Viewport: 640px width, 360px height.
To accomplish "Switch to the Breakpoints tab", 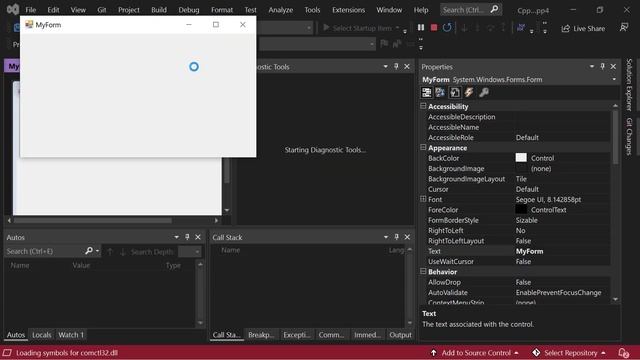I will pyautogui.click(x=261, y=335).
